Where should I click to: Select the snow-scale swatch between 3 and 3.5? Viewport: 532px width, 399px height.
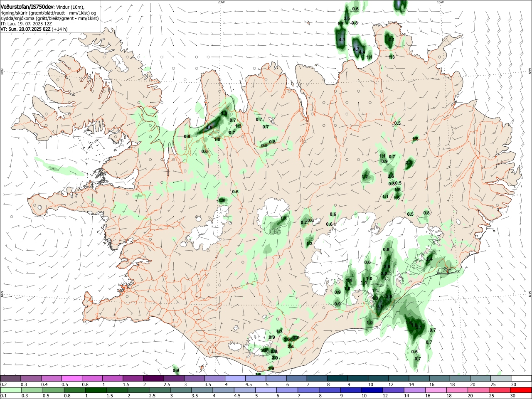[x=195, y=378]
